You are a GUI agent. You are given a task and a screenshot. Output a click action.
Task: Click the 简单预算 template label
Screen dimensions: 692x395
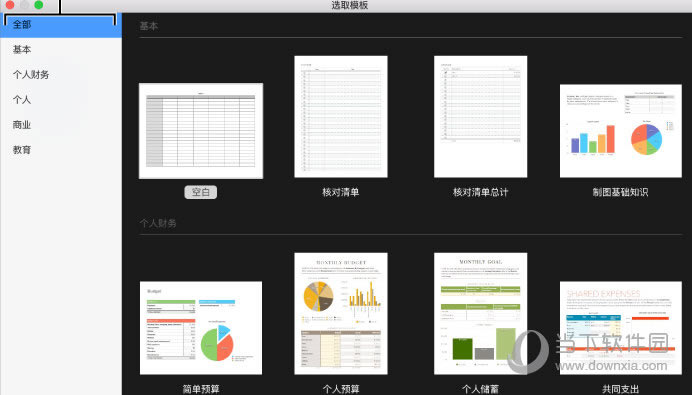point(201,389)
